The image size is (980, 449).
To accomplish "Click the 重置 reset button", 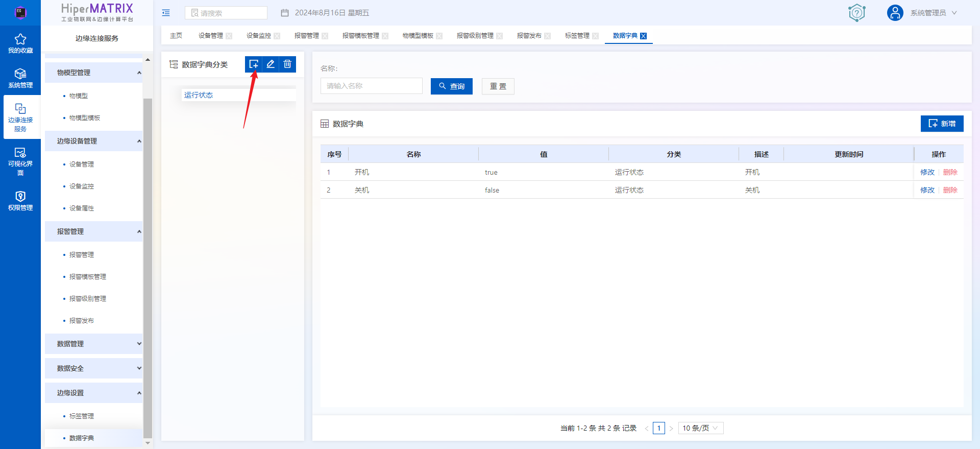I will tap(498, 86).
